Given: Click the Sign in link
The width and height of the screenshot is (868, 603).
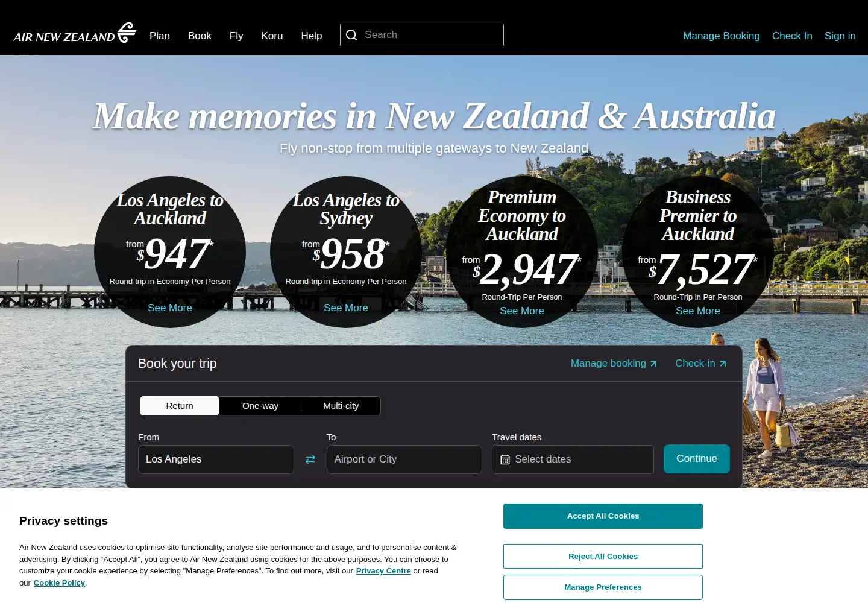Looking at the screenshot, I should point(840,36).
